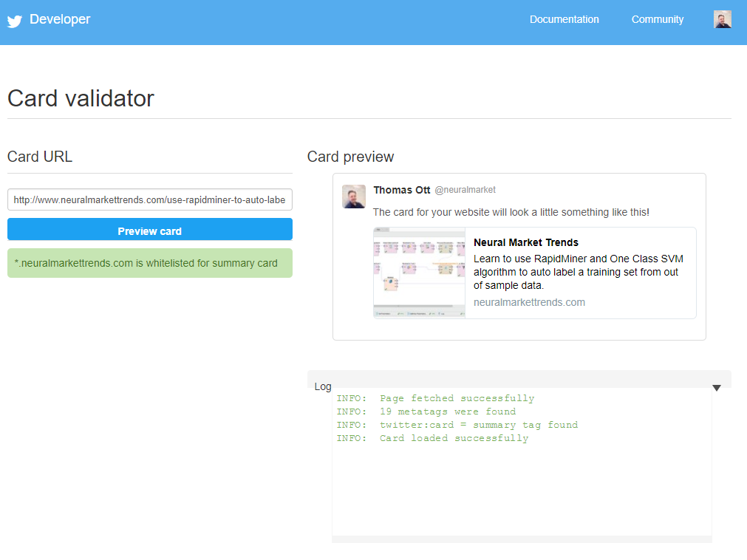
Task: Open the user profile avatar menu
Action: point(722,19)
